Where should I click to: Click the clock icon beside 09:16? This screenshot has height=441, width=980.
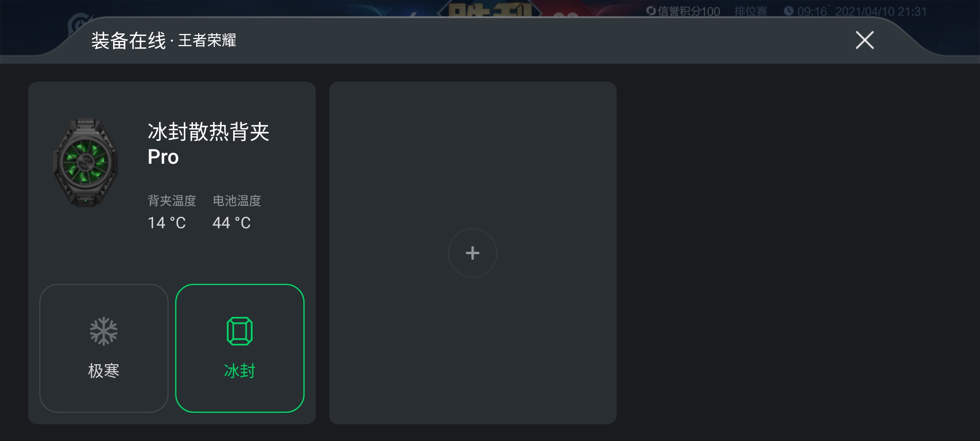tap(788, 11)
